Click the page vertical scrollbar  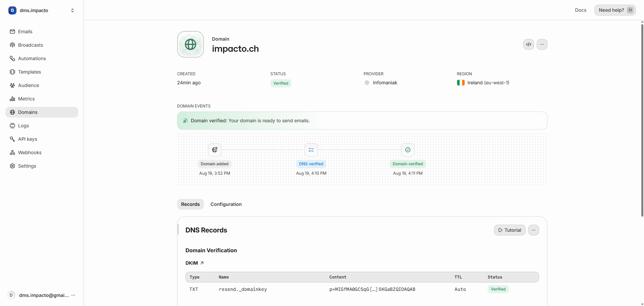pyautogui.click(x=642, y=120)
